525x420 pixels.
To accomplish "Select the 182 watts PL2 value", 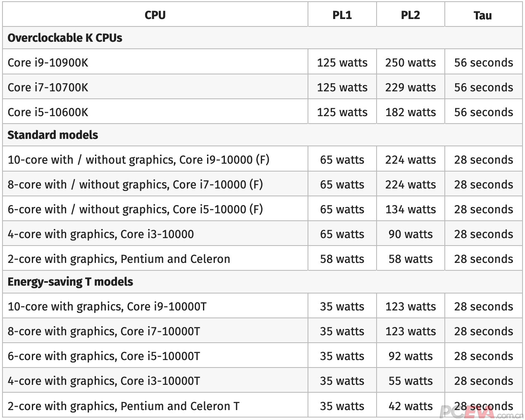I will coord(410,112).
